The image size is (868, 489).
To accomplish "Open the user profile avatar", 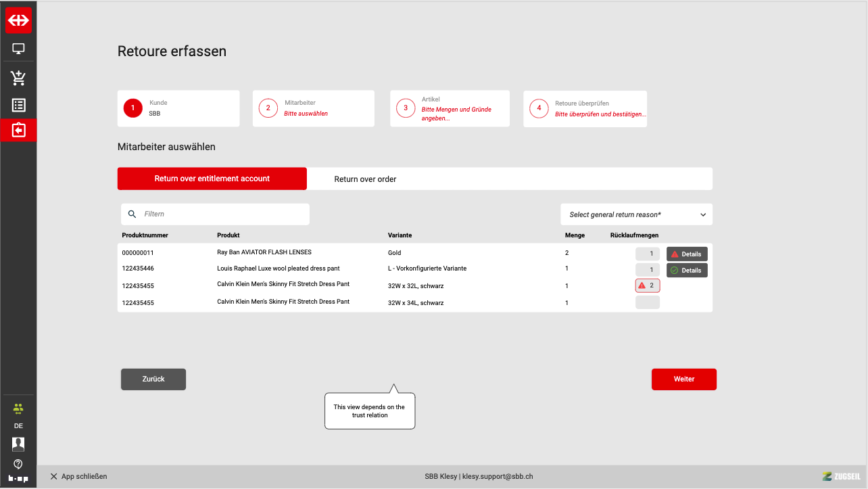I will pyautogui.click(x=18, y=444).
